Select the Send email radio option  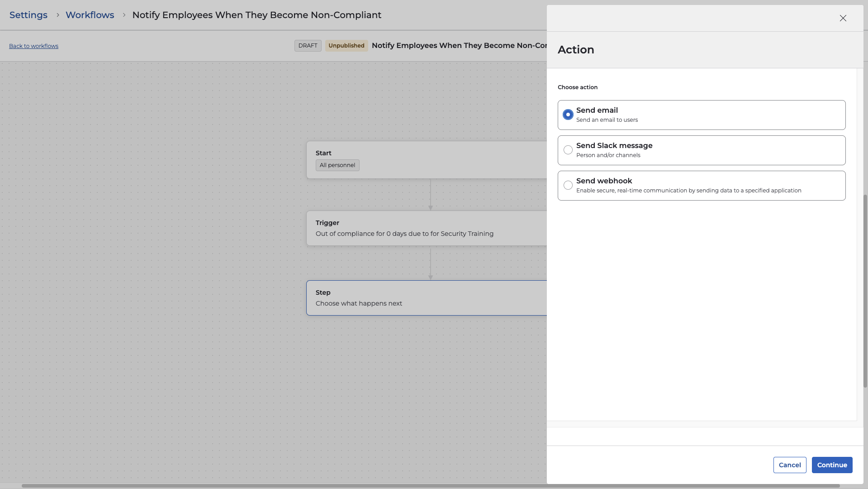568,115
